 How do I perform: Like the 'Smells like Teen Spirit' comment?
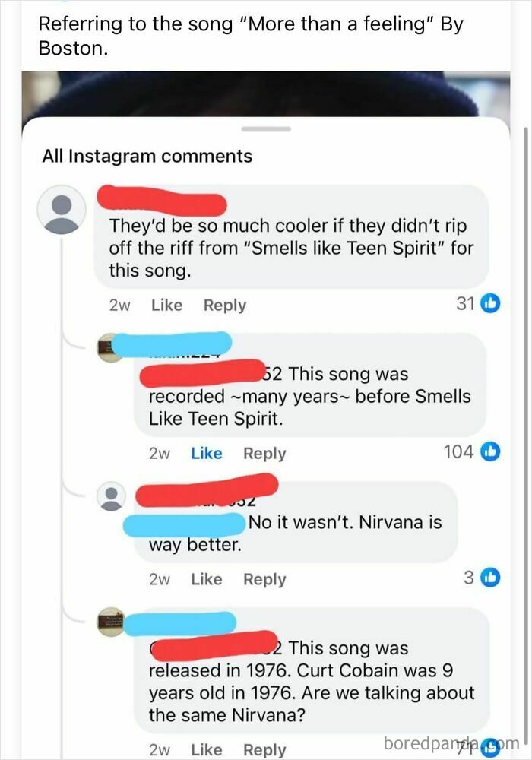[x=166, y=305]
